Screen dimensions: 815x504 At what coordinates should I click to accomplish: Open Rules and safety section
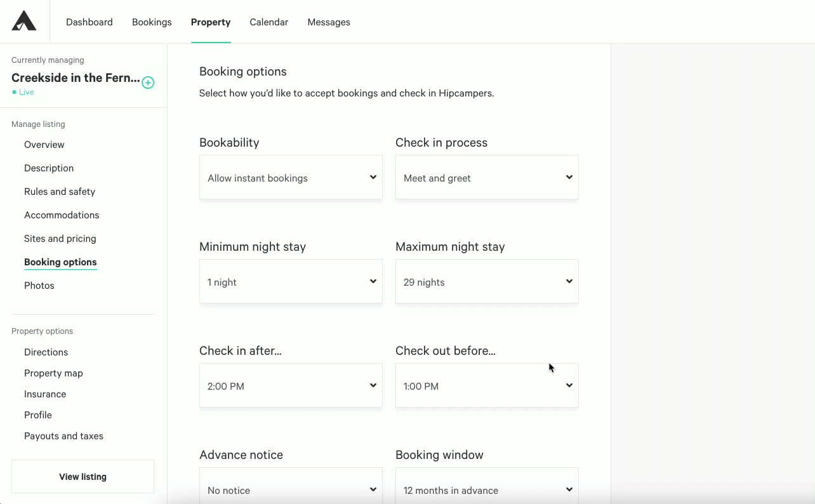click(x=60, y=192)
